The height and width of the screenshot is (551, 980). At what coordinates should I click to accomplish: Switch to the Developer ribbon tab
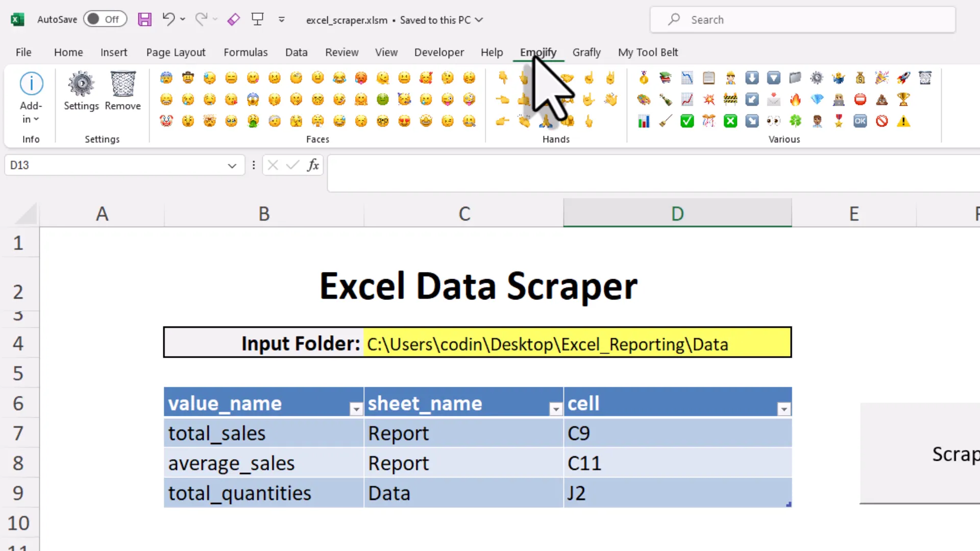coord(439,52)
